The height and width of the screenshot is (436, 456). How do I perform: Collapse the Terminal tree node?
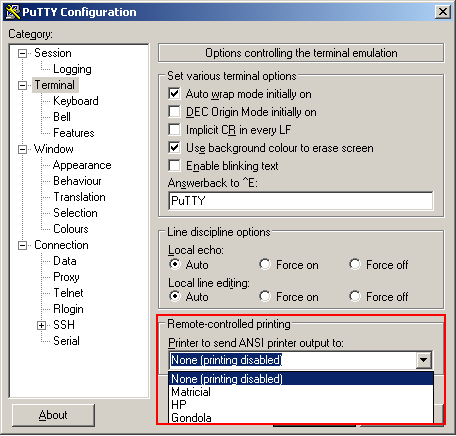[x=22, y=85]
